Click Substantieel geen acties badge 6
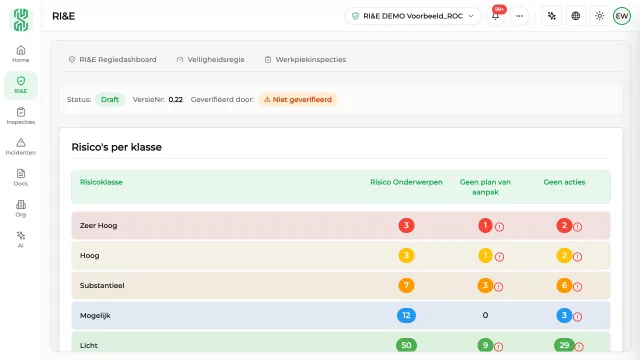 click(564, 285)
